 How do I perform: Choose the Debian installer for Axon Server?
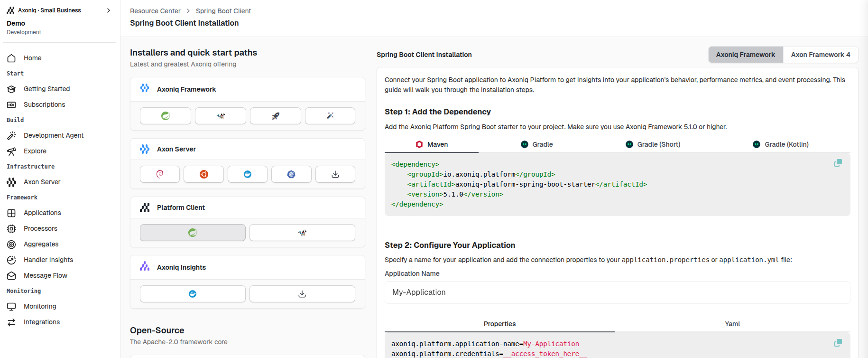pyautogui.click(x=160, y=174)
